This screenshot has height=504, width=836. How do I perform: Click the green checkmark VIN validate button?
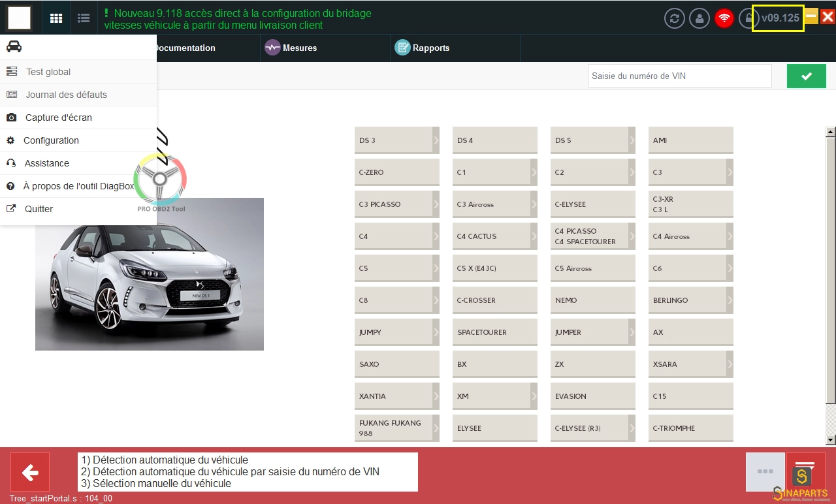click(807, 76)
